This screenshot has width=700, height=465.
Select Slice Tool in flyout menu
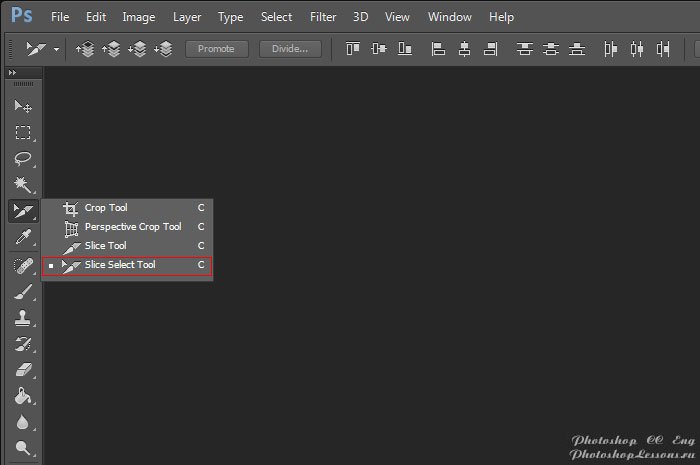pyautogui.click(x=105, y=246)
